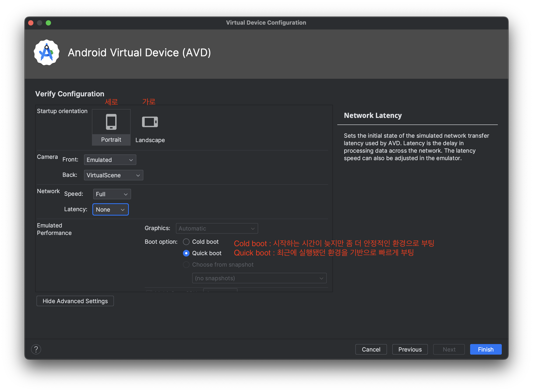
Task: Click the Virtual Device Configuration title bar
Action: (x=266, y=23)
